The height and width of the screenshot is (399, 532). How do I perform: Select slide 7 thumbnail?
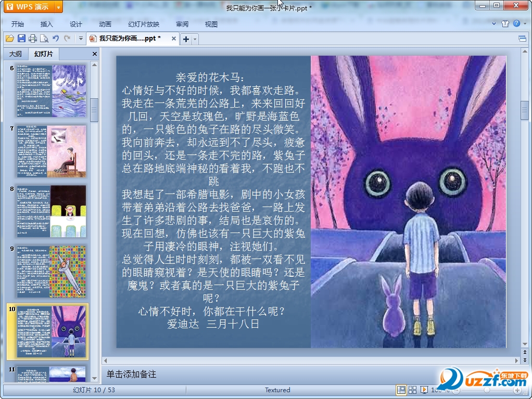[x=51, y=151]
